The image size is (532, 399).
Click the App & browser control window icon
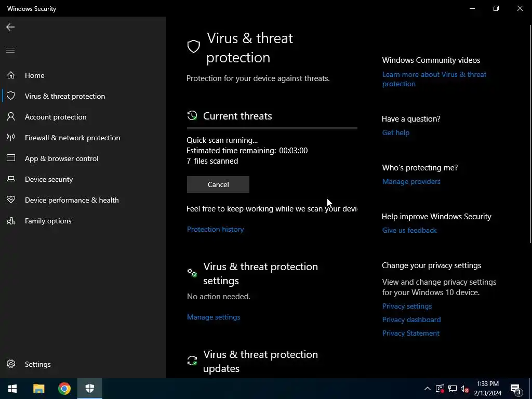pyautogui.click(x=11, y=158)
